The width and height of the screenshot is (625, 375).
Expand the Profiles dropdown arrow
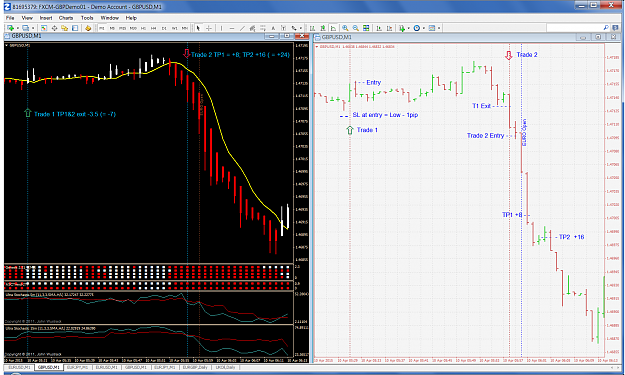[x=33, y=28]
